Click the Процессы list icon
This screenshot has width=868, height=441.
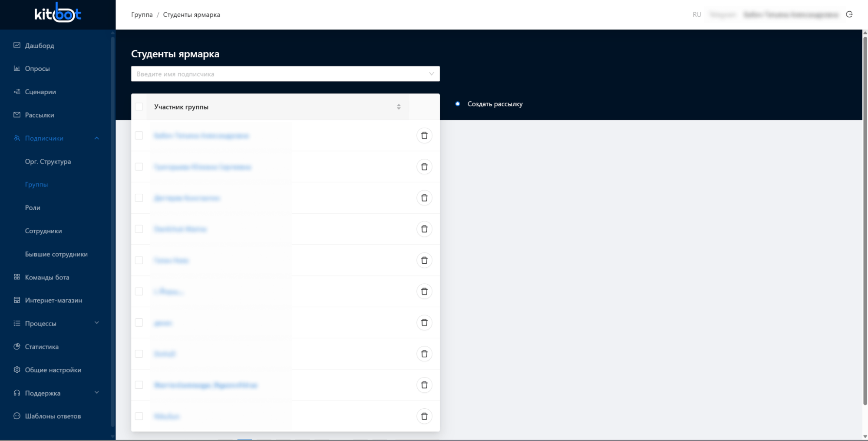click(x=17, y=323)
